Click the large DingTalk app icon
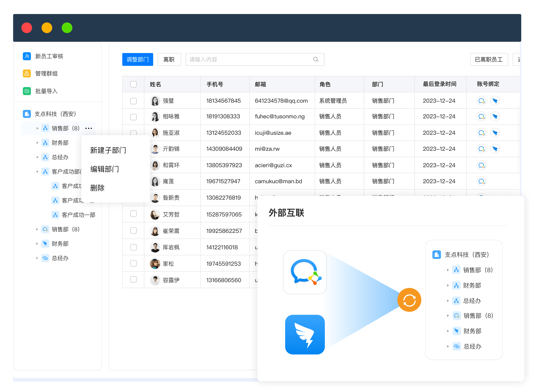This screenshot has width=534, height=392. tap(305, 335)
